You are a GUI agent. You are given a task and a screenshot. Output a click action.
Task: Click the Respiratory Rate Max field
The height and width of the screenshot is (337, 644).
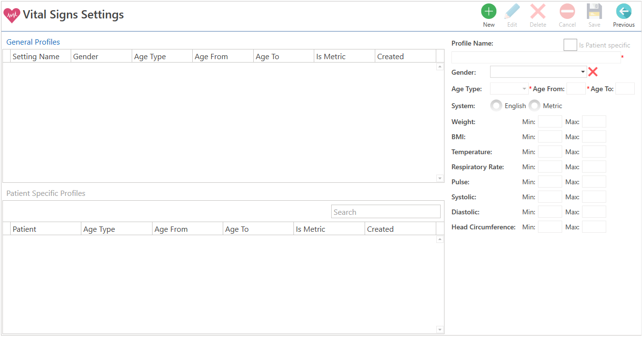coord(594,167)
